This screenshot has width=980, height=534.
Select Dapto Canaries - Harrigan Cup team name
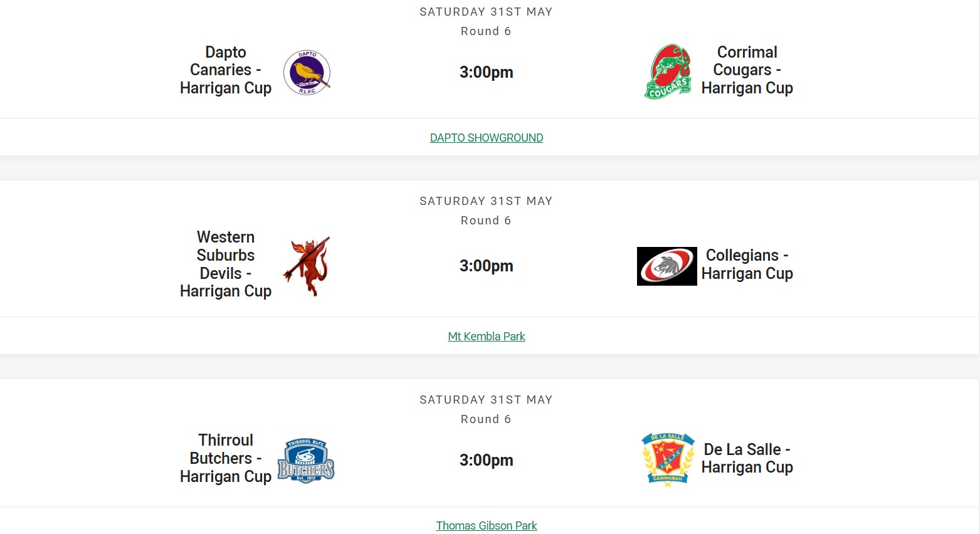click(226, 70)
